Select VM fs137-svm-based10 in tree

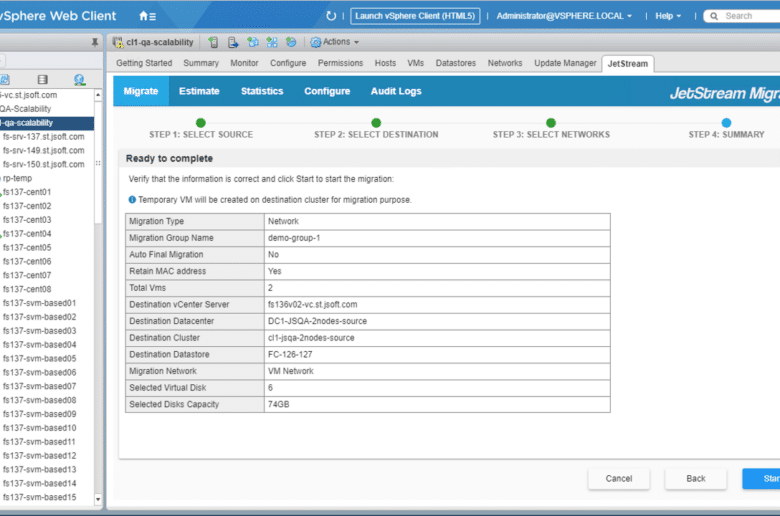[x=39, y=428]
